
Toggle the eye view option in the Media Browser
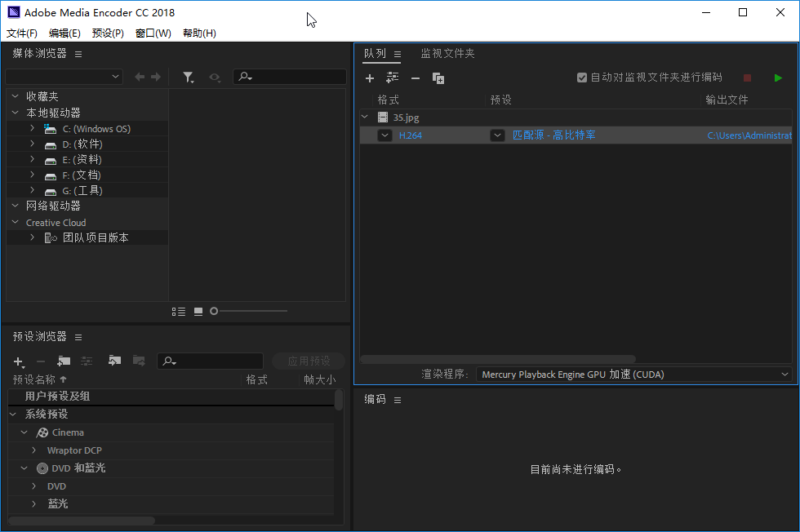point(215,77)
